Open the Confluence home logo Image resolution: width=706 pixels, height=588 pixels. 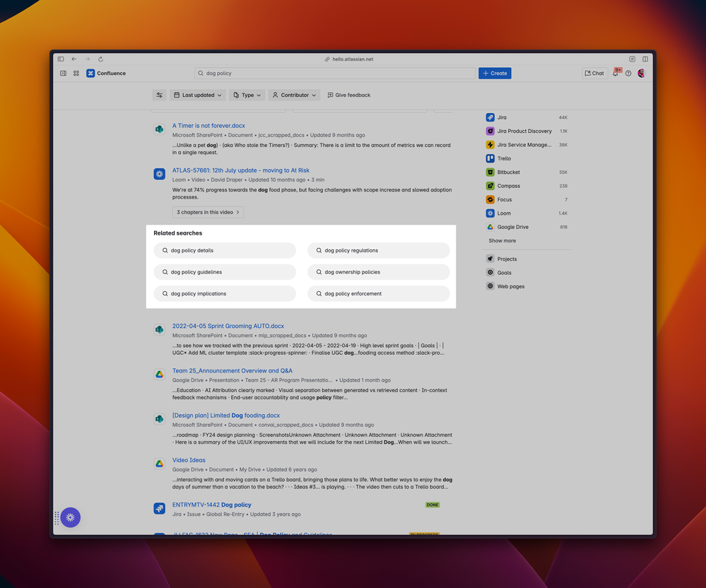(106, 73)
